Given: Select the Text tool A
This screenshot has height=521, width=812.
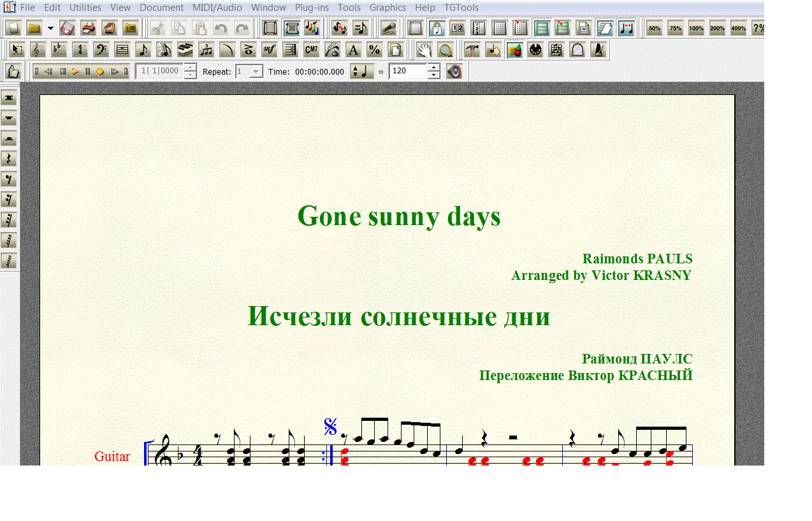Looking at the screenshot, I should click(x=353, y=50).
